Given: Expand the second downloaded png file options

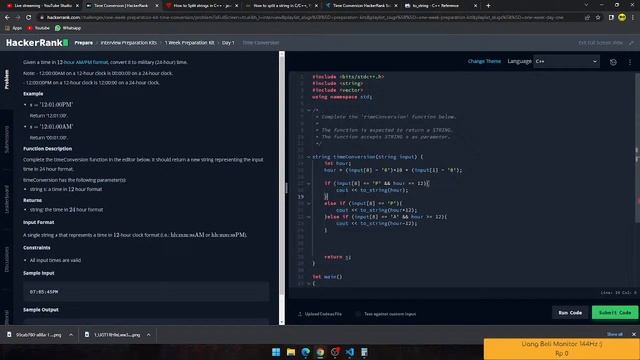Looking at the screenshot, I should [149, 335].
